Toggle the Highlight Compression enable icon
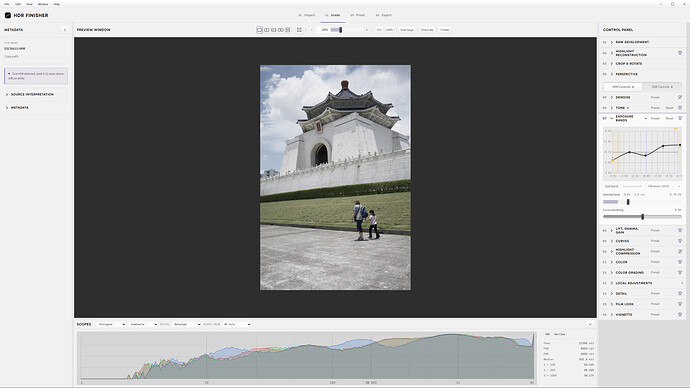This screenshot has width=690, height=388. (x=680, y=252)
